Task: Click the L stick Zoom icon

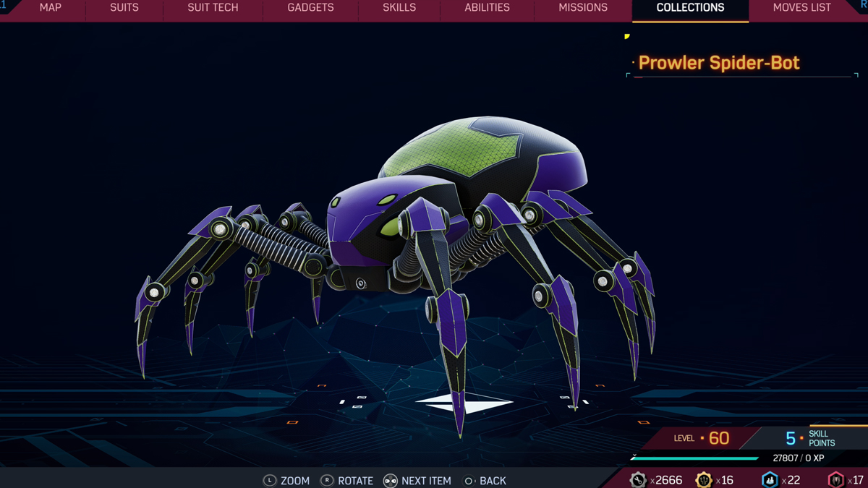Action: click(270, 481)
